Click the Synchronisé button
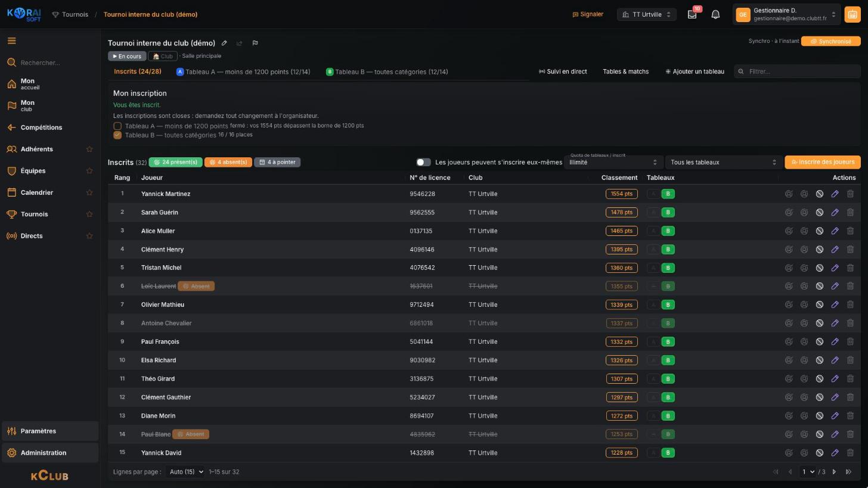 point(830,42)
